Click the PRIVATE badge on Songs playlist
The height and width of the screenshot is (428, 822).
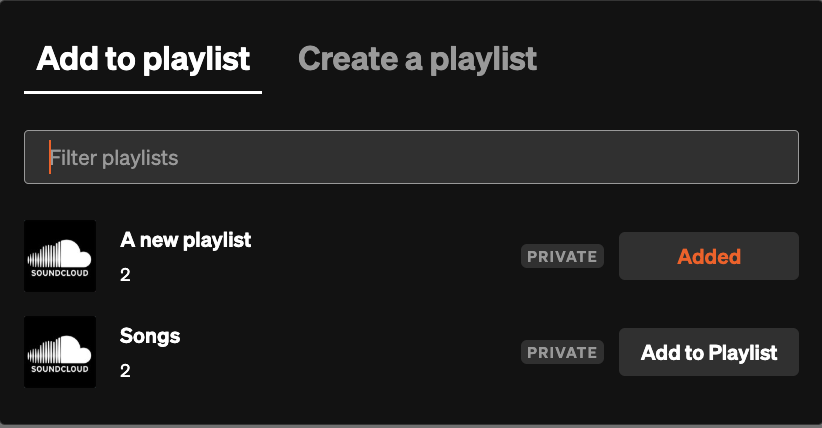pyautogui.click(x=562, y=352)
